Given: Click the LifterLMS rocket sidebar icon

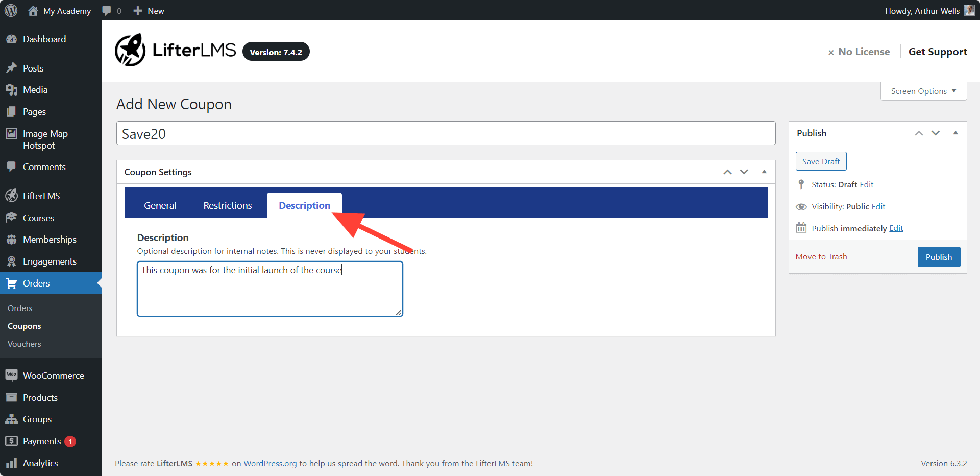Looking at the screenshot, I should click(x=11, y=196).
